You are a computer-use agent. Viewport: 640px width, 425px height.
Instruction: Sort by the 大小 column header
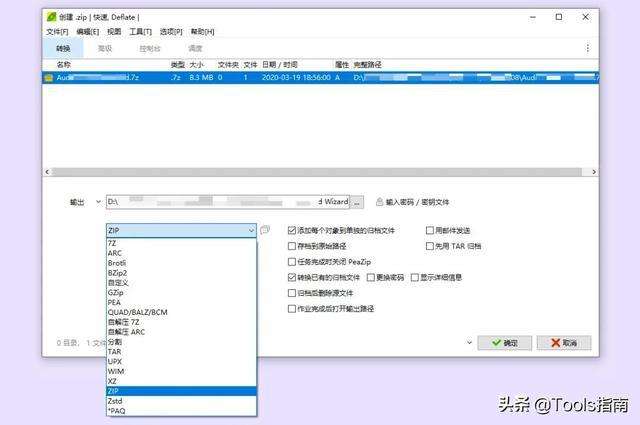click(196, 65)
